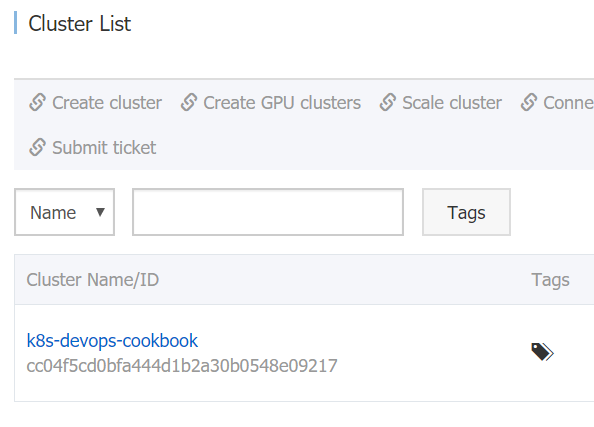Click the chain icon beside Scale cluster
594x427 pixels.
click(388, 103)
